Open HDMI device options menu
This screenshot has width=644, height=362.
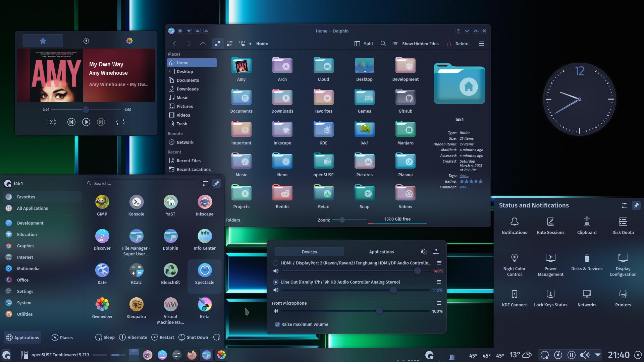[439, 263]
